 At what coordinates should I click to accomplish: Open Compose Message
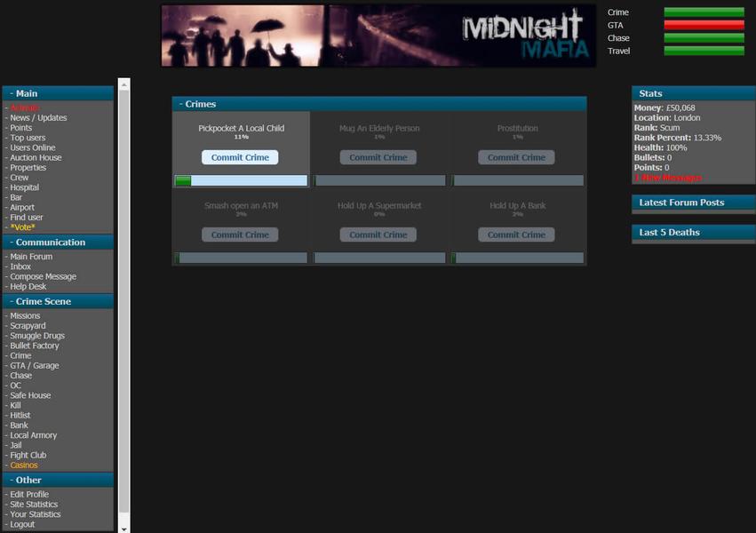pyautogui.click(x=43, y=276)
